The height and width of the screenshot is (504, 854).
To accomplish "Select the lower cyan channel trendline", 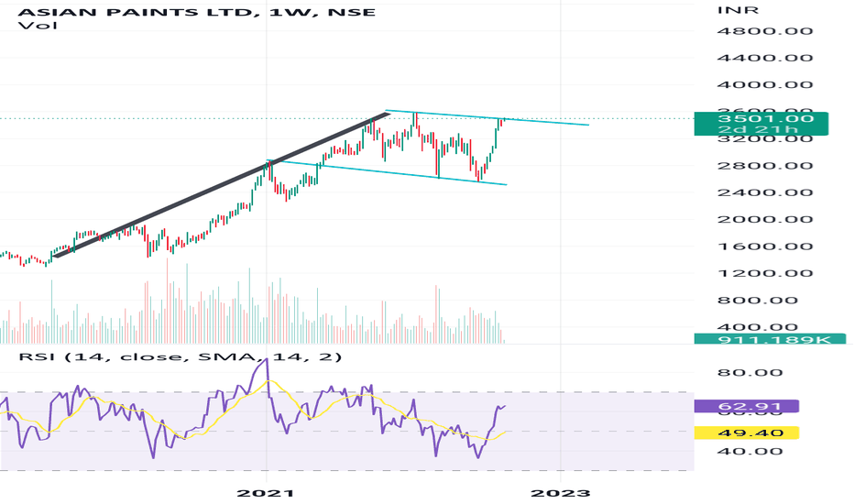I will pos(386,172).
